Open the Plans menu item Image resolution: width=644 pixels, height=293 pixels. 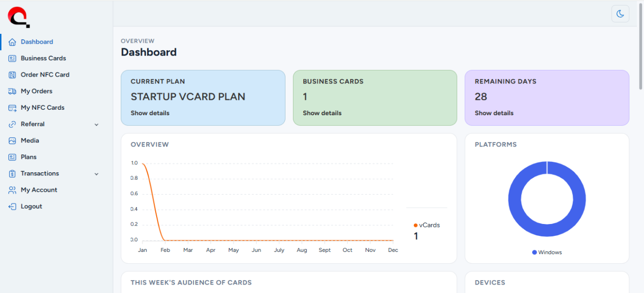click(x=28, y=157)
